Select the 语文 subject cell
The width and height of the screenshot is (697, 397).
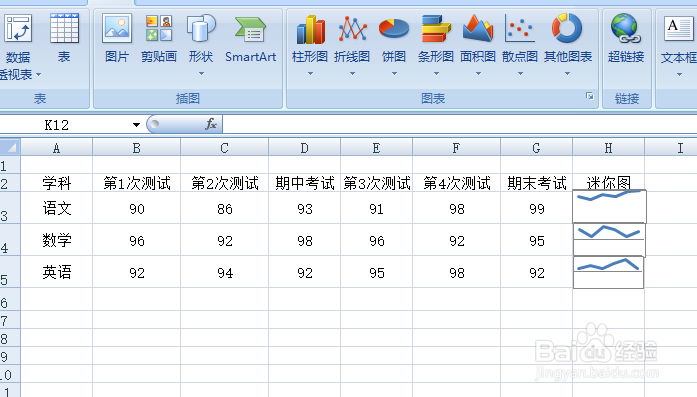click(56, 208)
